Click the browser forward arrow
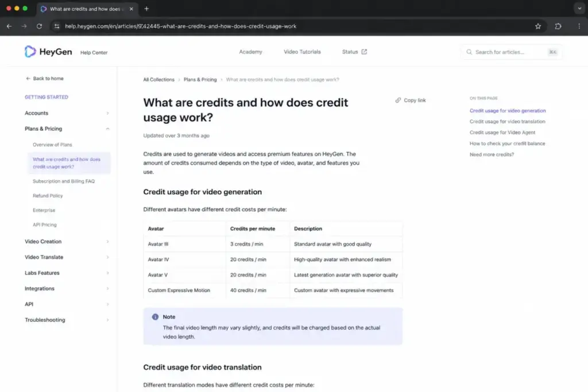 pyautogui.click(x=24, y=26)
